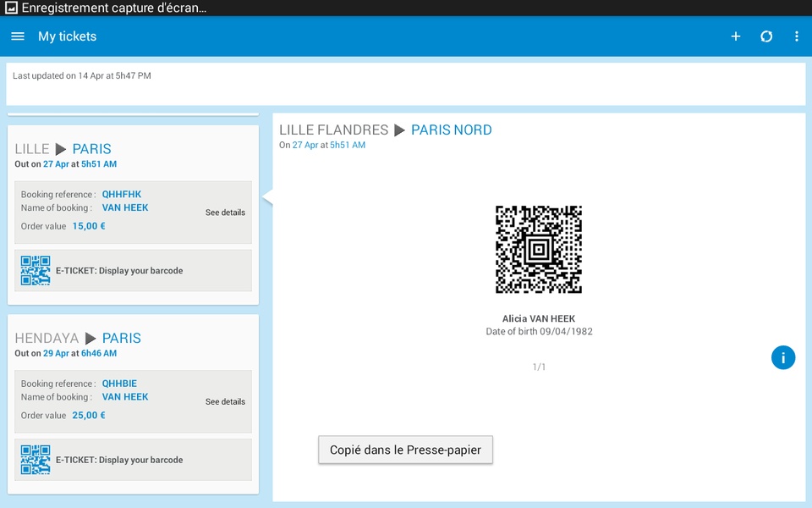The image size is (812, 508).
Task: Display e-ticket barcode for Hendaya to Paris
Action: pos(133,460)
